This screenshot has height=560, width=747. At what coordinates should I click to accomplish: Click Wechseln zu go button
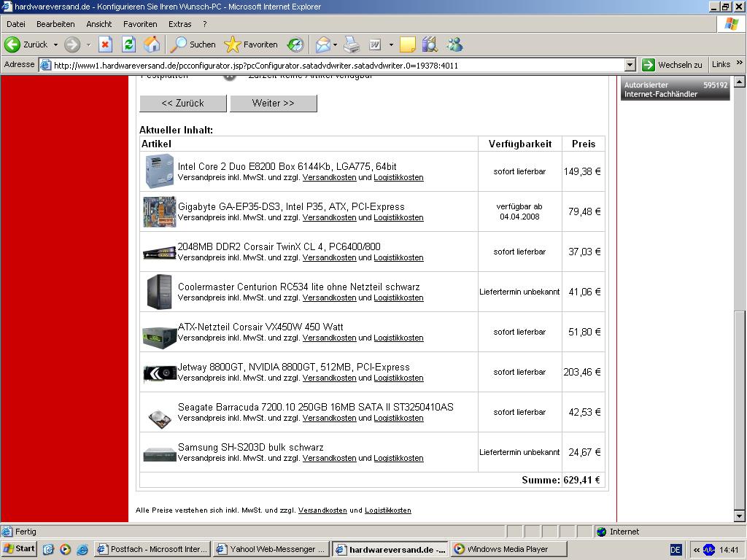pos(672,65)
